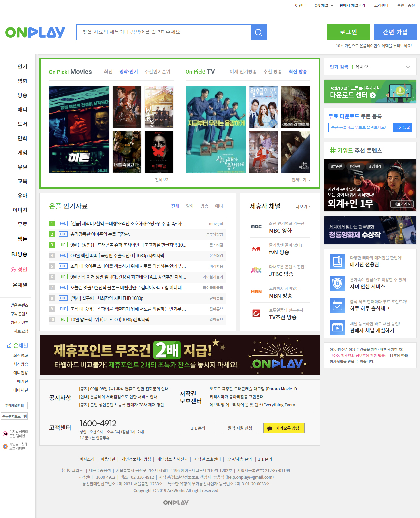Open the 청룡영화제 수상작 banner
Image resolution: width=420 pixels, height=518 pixels.
[x=370, y=230]
